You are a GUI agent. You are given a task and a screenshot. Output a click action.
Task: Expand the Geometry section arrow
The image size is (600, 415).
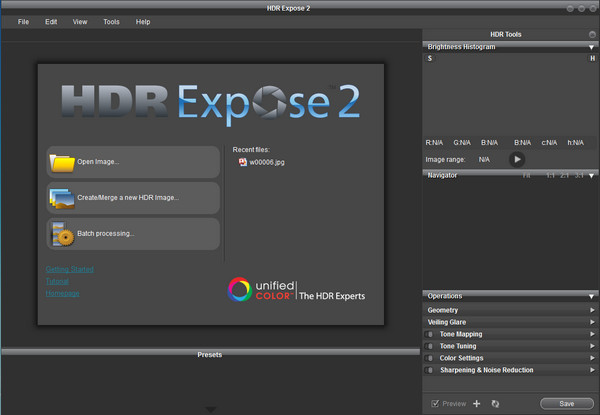pyautogui.click(x=592, y=310)
